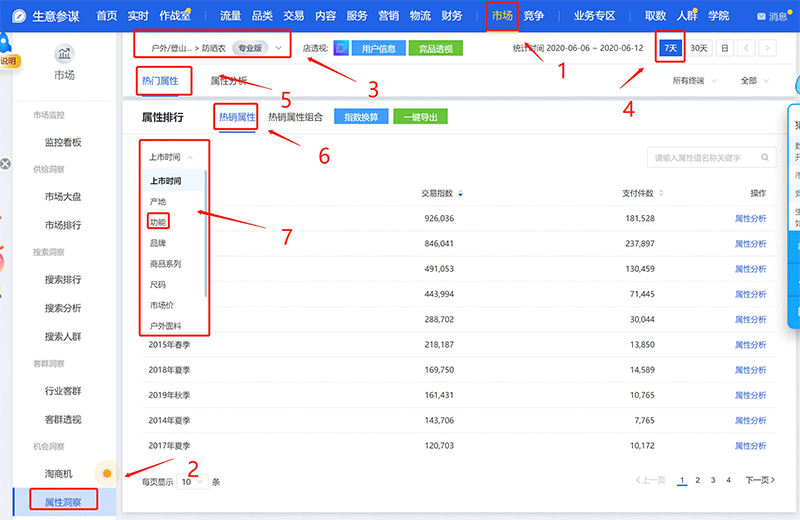This screenshot has height=520, width=800.
Task: Click the 店透视 plugin icon
Action: [341, 47]
